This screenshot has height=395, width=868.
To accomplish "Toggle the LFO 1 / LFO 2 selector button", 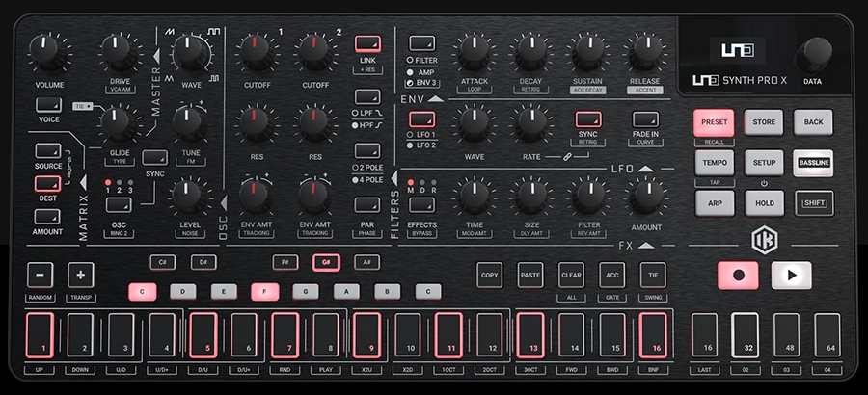I will pos(421,119).
